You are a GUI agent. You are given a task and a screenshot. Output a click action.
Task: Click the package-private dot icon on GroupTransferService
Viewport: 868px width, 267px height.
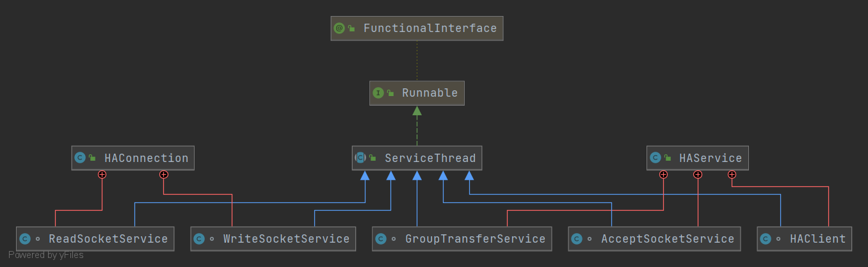click(394, 239)
